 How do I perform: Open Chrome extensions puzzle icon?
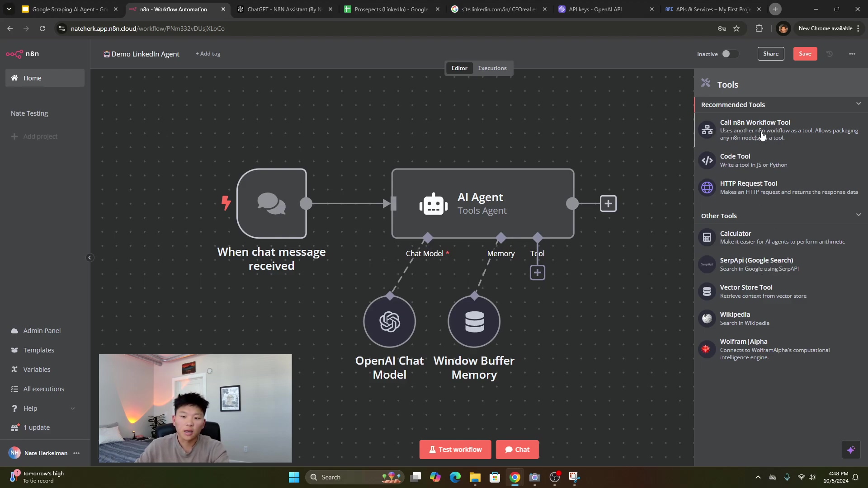coord(759,28)
